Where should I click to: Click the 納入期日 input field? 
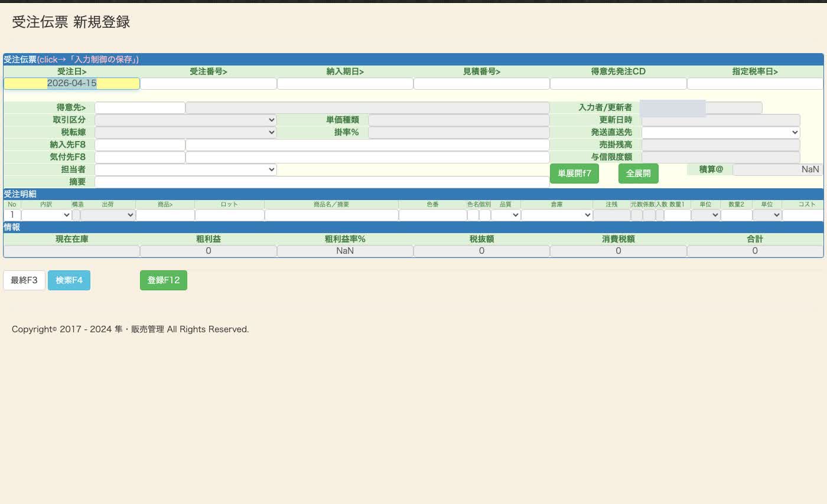tap(345, 83)
